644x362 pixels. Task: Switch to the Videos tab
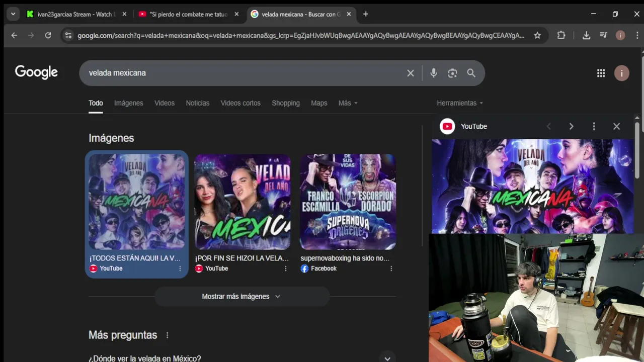[x=165, y=103]
